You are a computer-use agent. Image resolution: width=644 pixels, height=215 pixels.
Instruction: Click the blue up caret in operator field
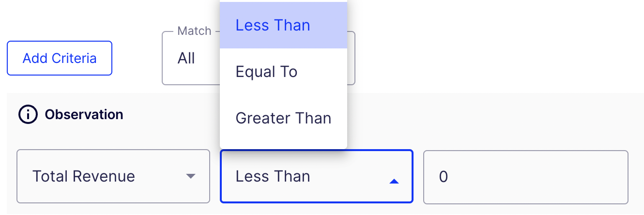point(394,181)
